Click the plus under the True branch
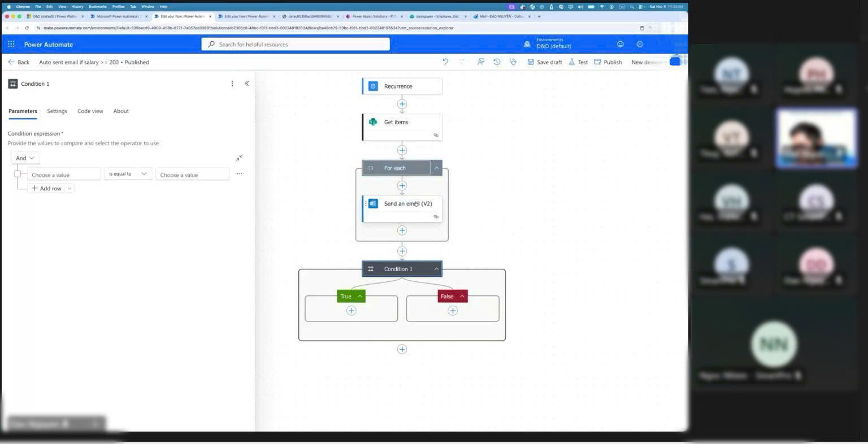Viewport: 868px width, 444px height. pos(351,311)
